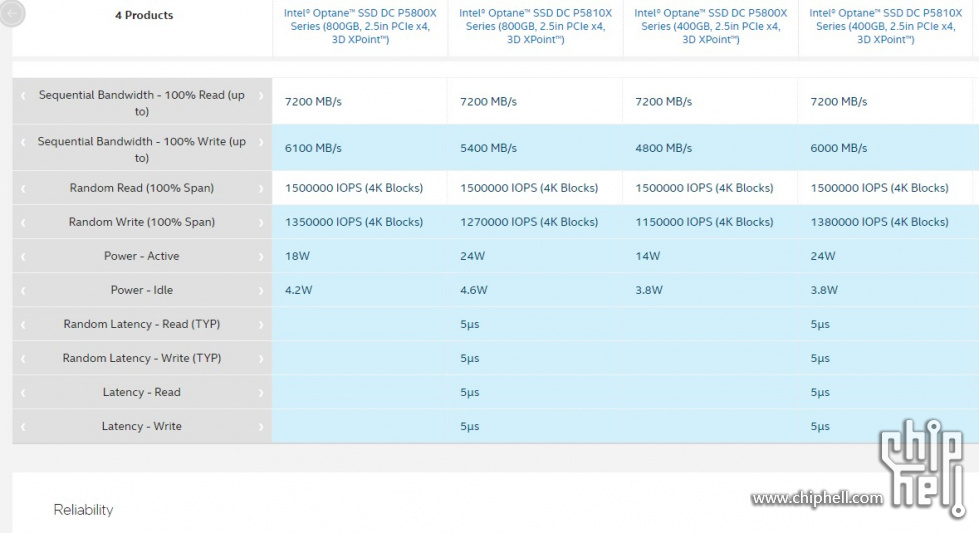Select the Latency - Write row label
979x533 pixels.
point(142,426)
